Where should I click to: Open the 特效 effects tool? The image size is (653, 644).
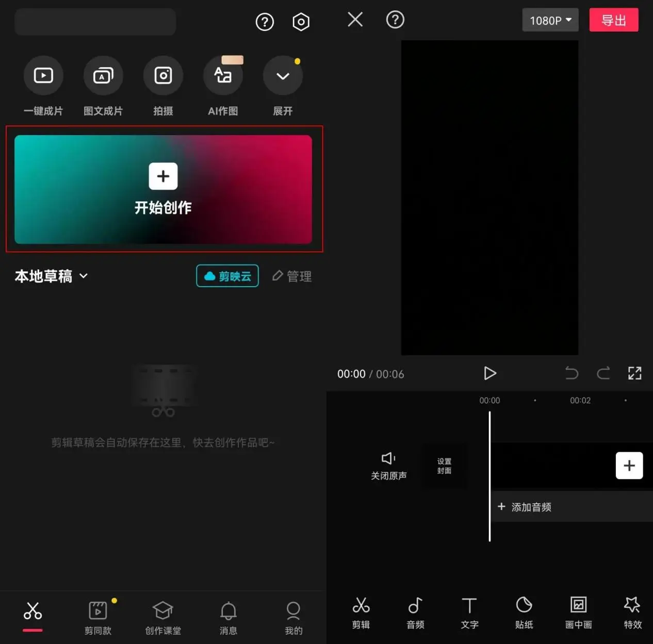(x=632, y=612)
